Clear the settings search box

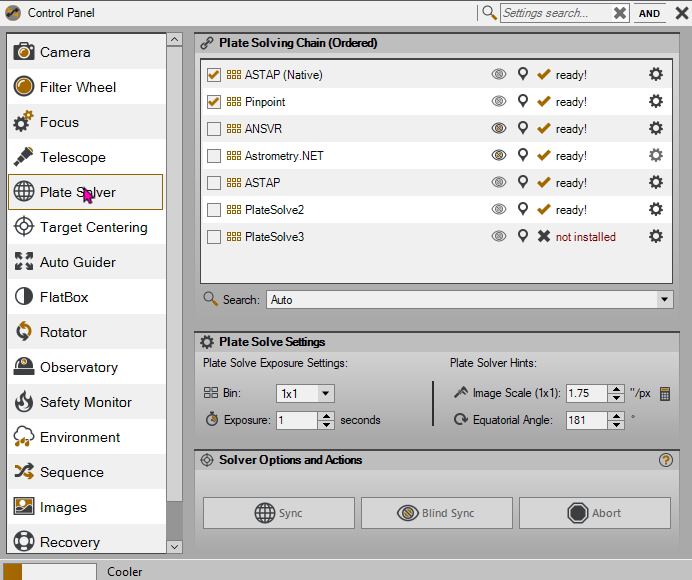coord(620,13)
